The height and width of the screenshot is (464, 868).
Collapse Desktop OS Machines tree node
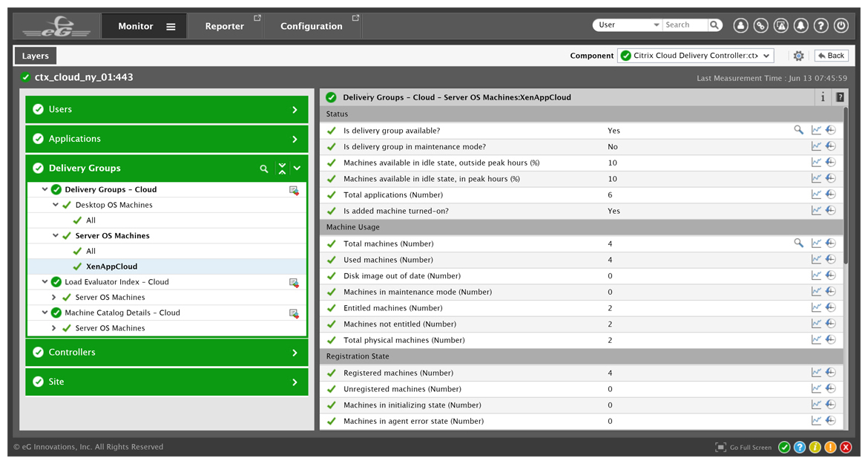(56, 205)
